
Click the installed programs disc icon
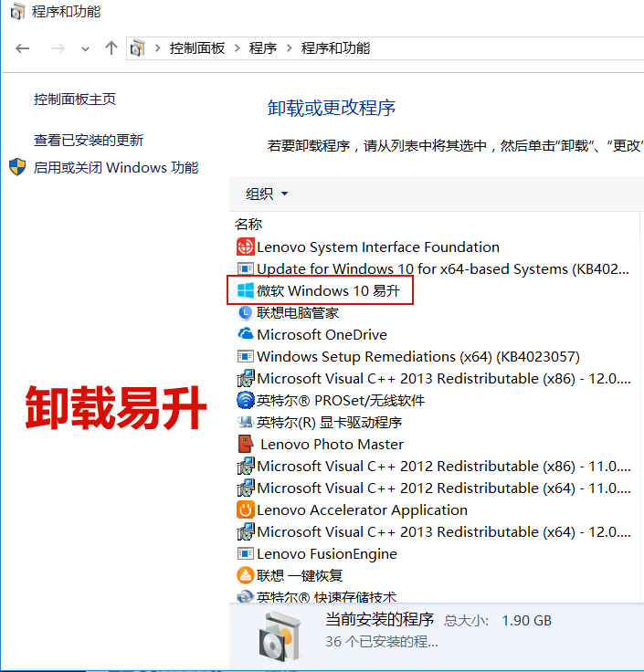tap(280, 636)
